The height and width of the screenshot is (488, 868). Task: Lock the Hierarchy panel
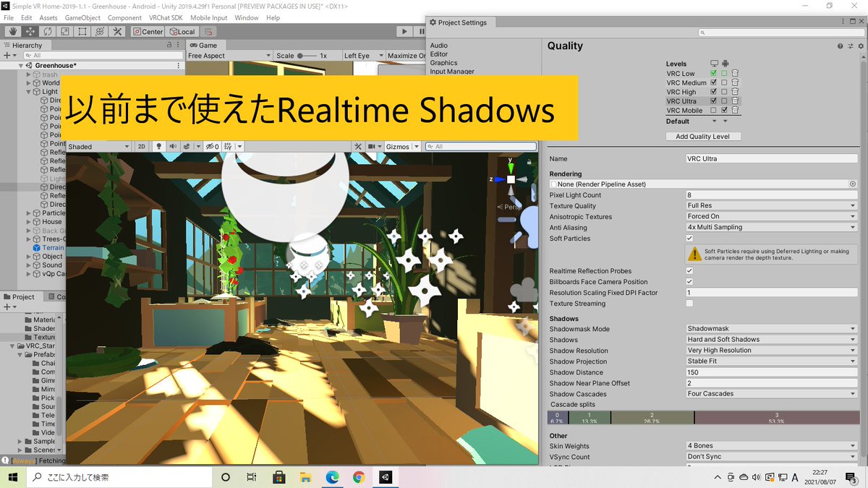pos(169,45)
